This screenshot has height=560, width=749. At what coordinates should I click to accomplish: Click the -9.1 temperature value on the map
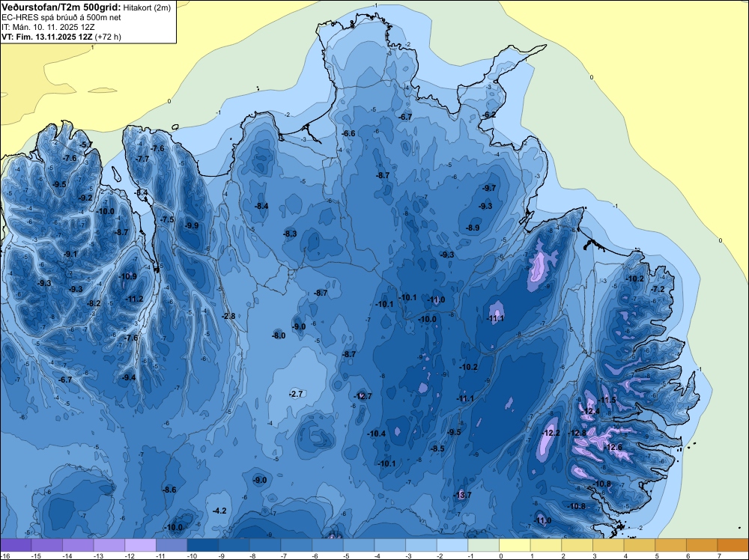click(x=70, y=255)
